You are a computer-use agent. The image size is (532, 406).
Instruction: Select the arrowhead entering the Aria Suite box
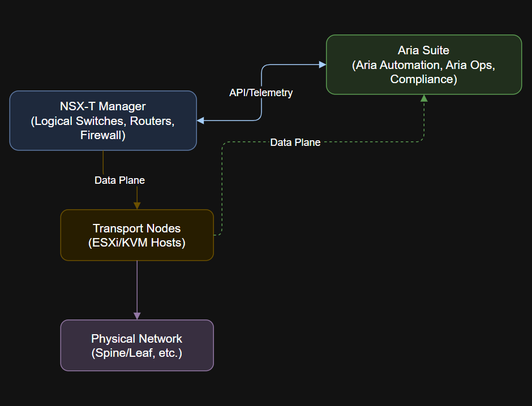321,66
